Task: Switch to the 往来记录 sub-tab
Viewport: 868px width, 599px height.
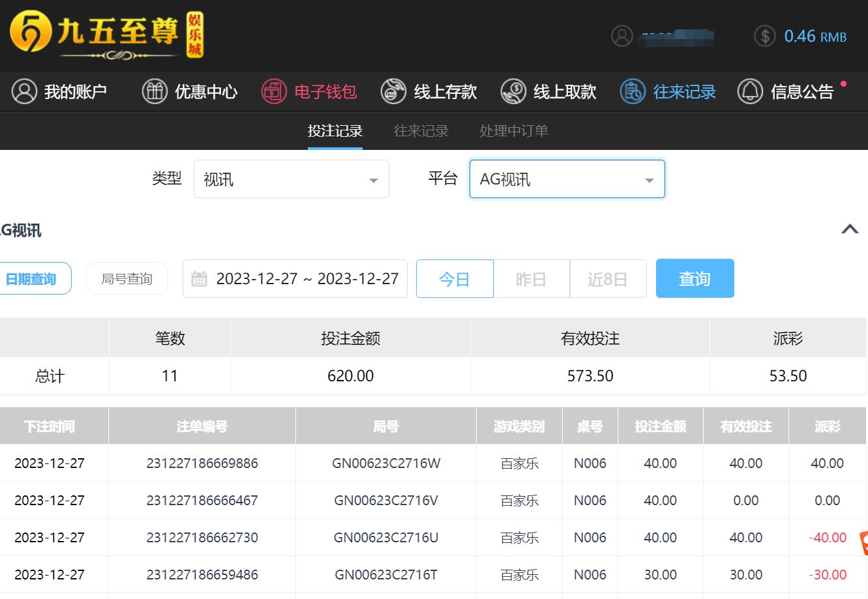Action: coord(421,130)
